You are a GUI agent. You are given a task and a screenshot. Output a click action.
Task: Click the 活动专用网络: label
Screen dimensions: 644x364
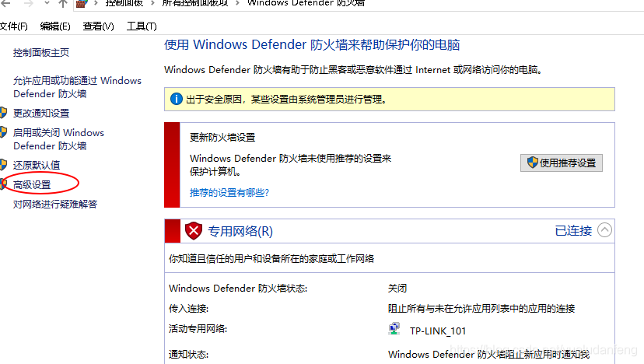[198, 329]
